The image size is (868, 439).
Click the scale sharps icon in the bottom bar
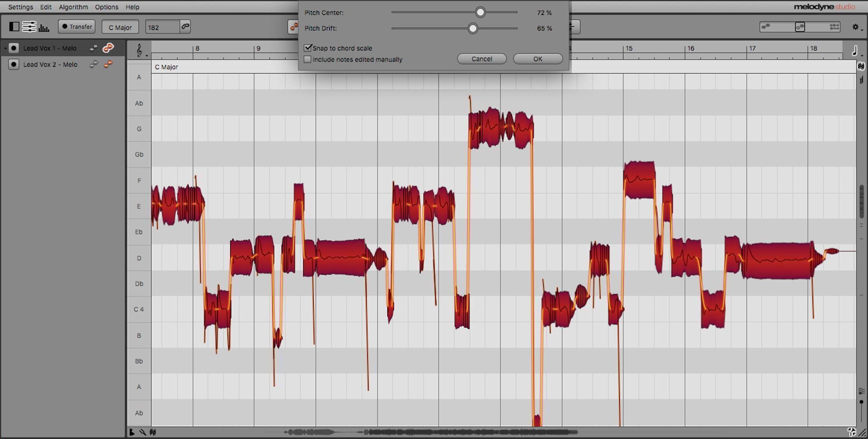[153, 432]
